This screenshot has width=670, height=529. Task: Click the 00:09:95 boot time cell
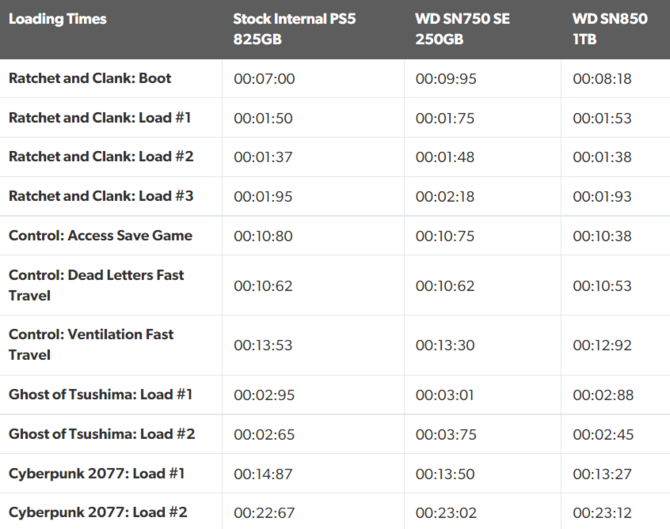(x=446, y=79)
